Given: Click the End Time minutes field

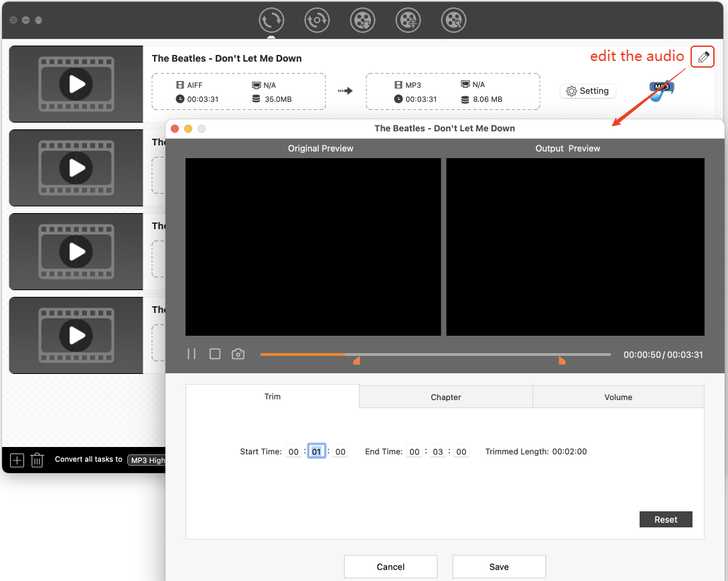Looking at the screenshot, I should click(x=437, y=452).
